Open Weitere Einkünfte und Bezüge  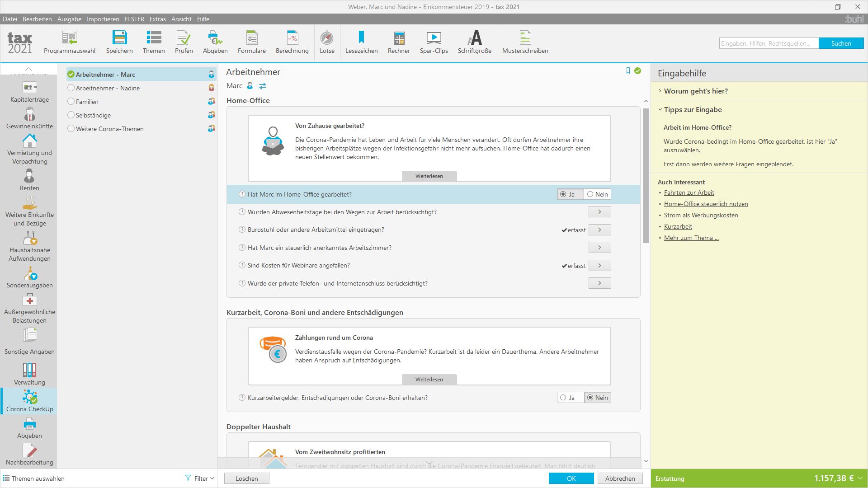(29, 211)
